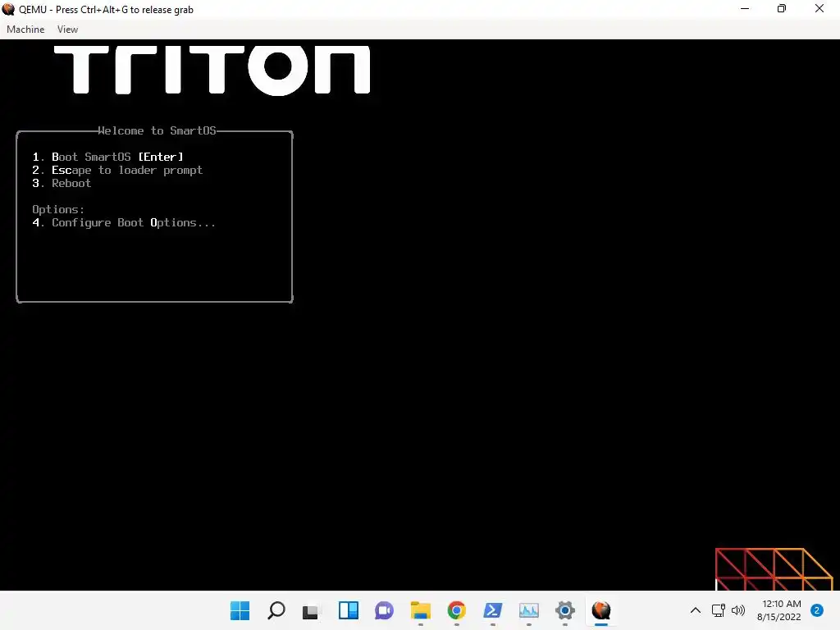Open Task View from taskbar
The image size is (840, 630).
310,610
